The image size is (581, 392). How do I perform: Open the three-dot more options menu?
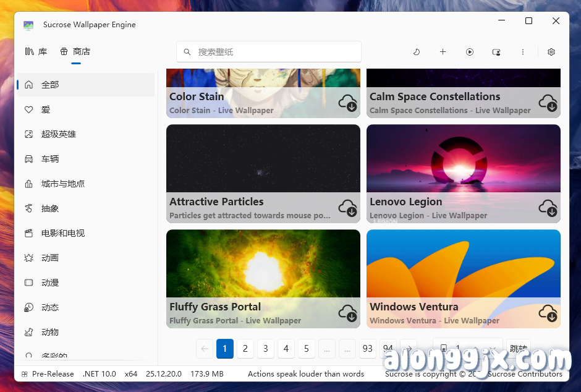[523, 52]
